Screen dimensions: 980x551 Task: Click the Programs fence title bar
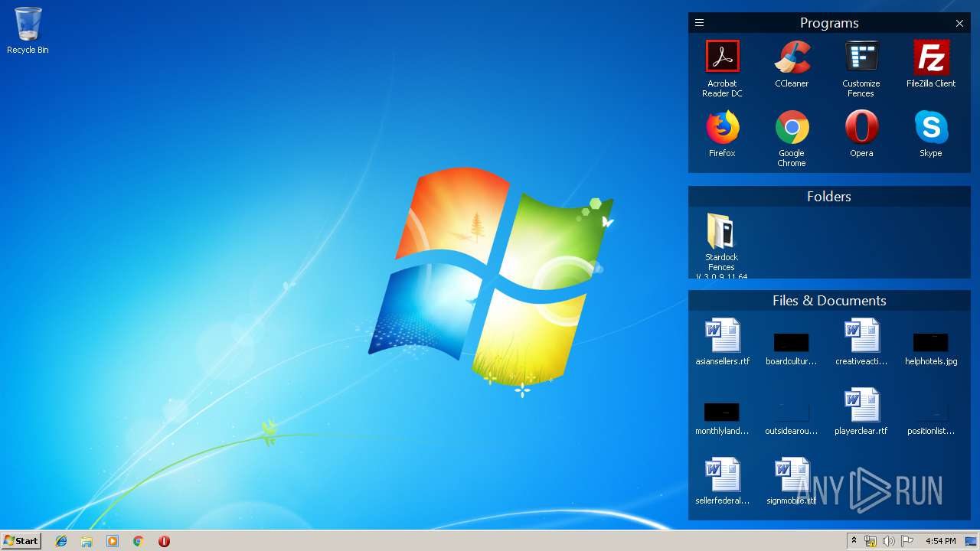click(829, 23)
